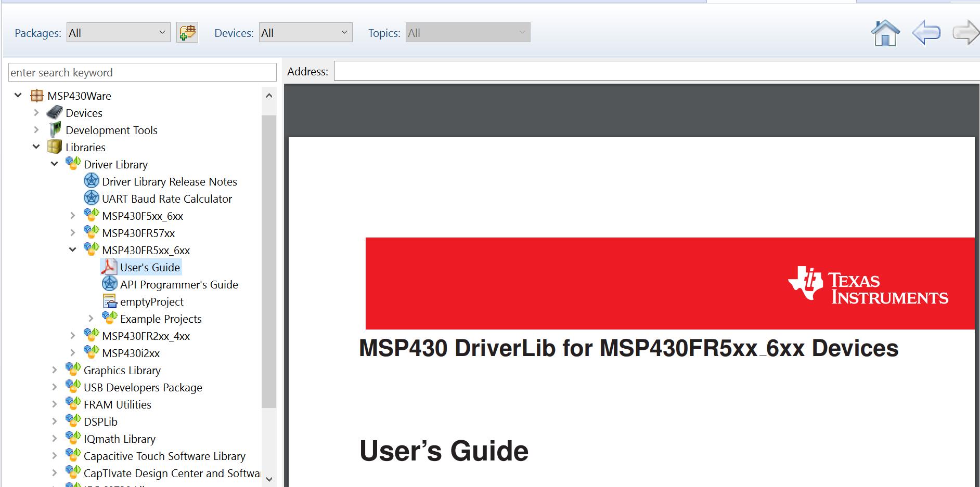Select the IQmath Library item
This screenshot has height=487, width=980.
tap(120, 439)
